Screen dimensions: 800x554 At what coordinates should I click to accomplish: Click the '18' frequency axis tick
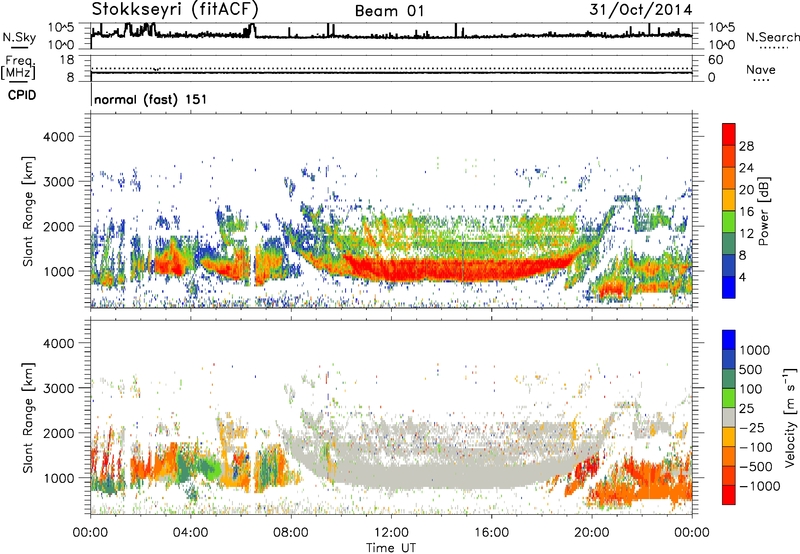67,60
